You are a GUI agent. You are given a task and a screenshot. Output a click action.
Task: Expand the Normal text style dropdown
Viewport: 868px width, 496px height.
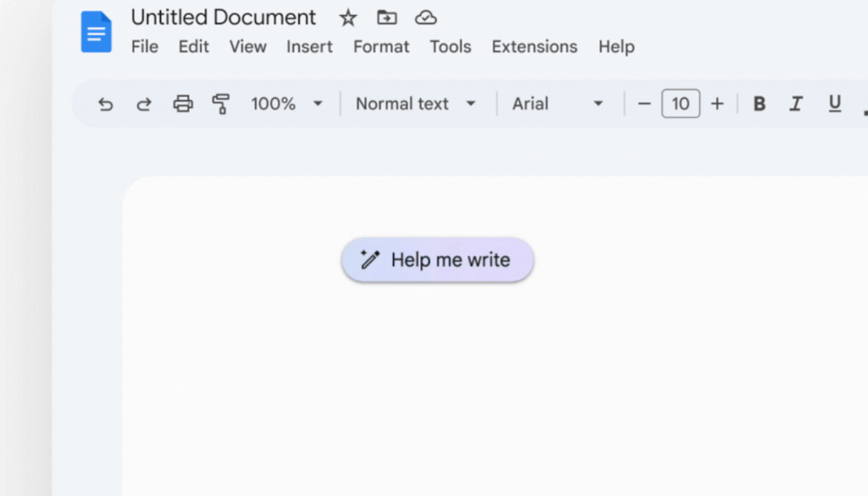416,104
